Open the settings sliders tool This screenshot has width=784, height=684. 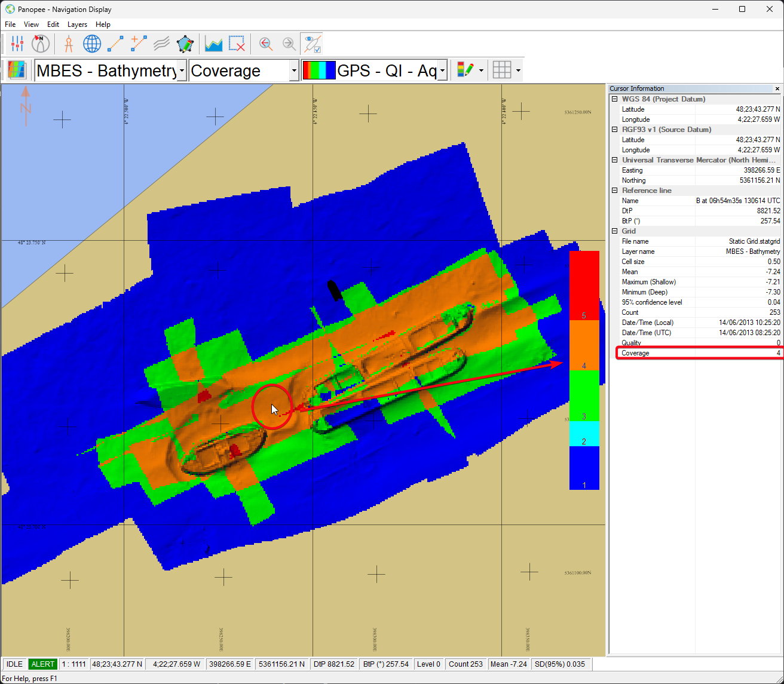point(17,44)
